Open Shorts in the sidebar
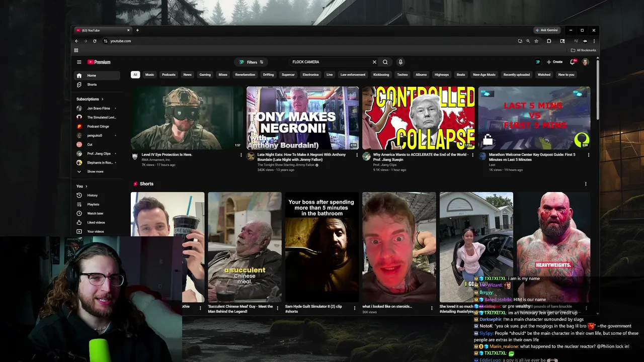This screenshot has width=644, height=362. click(98, 84)
